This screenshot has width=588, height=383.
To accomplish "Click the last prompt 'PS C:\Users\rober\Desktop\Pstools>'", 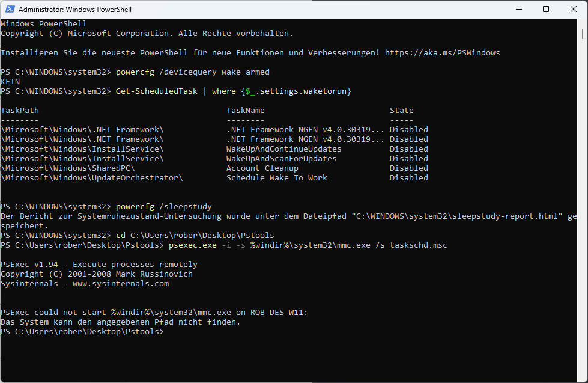I will pyautogui.click(x=82, y=331).
